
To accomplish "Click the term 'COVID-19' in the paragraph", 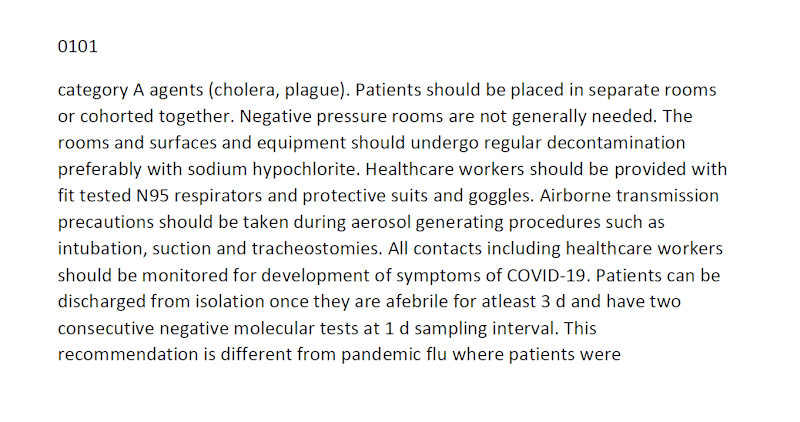I will 548,276.
